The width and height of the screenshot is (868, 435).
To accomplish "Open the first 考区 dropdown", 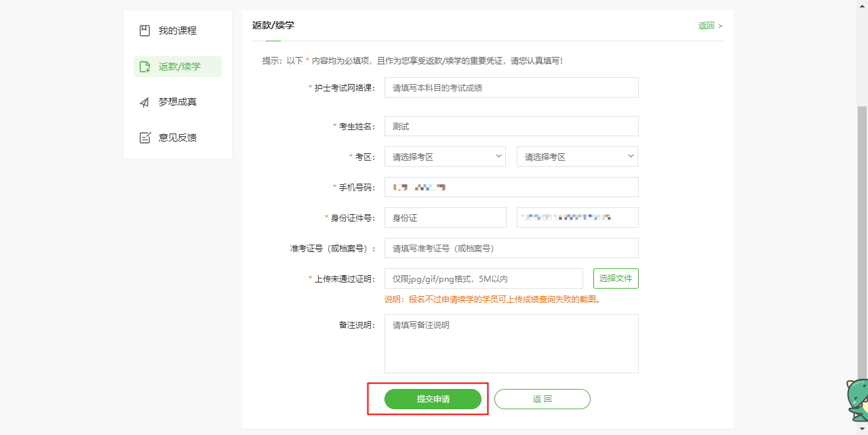I will pyautogui.click(x=444, y=157).
